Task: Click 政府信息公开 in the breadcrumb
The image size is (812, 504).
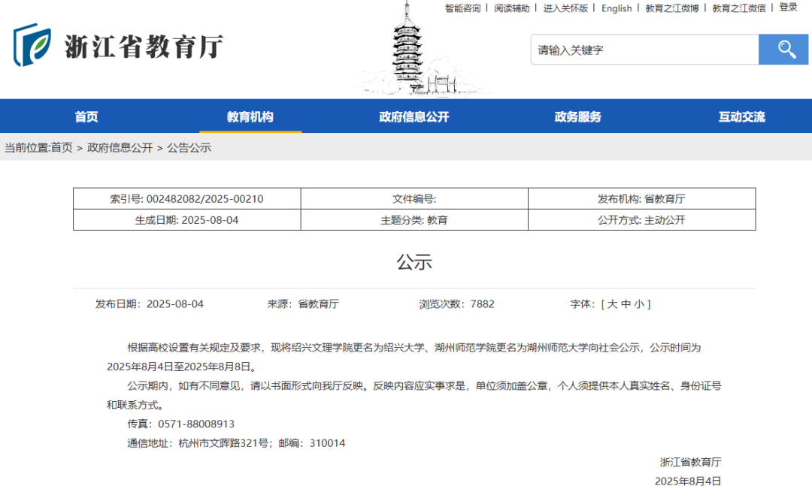Action: (x=120, y=147)
